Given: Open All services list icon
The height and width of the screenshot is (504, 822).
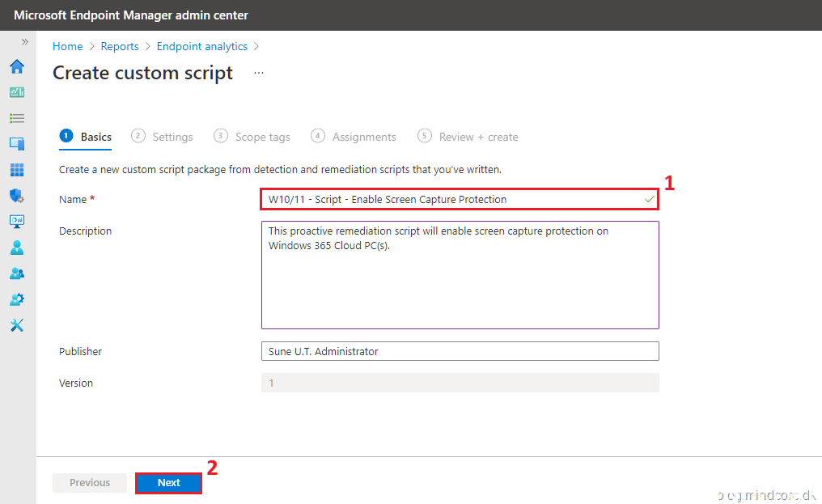Looking at the screenshot, I should pyautogui.click(x=16, y=118).
